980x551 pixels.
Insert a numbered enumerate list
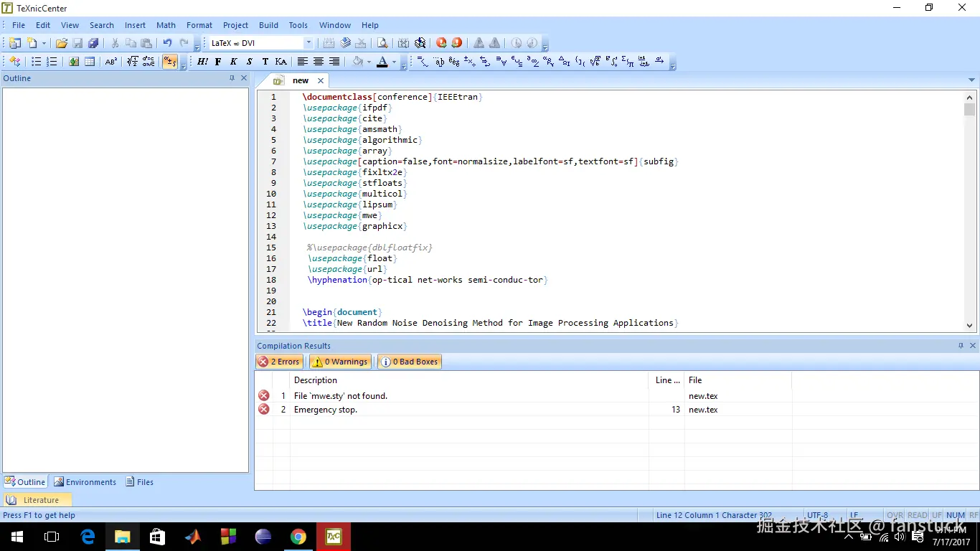click(52, 62)
